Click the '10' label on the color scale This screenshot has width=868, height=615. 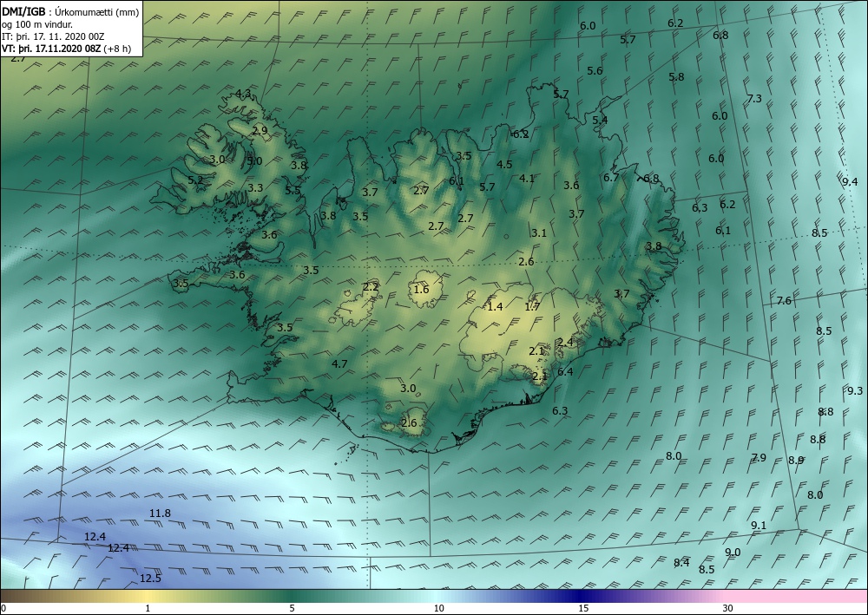[438, 608]
